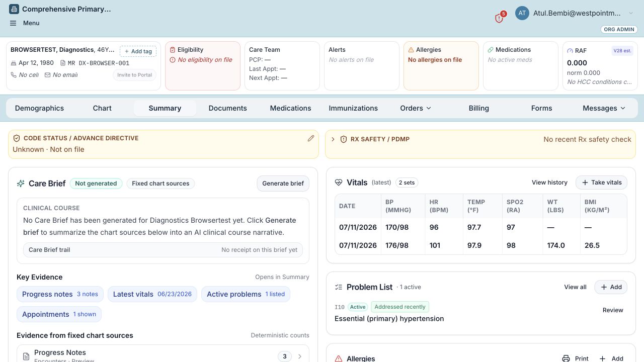This screenshot has width=644, height=362.
Task: Open Appointments 1 shown chip
Action: pos(59,314)
